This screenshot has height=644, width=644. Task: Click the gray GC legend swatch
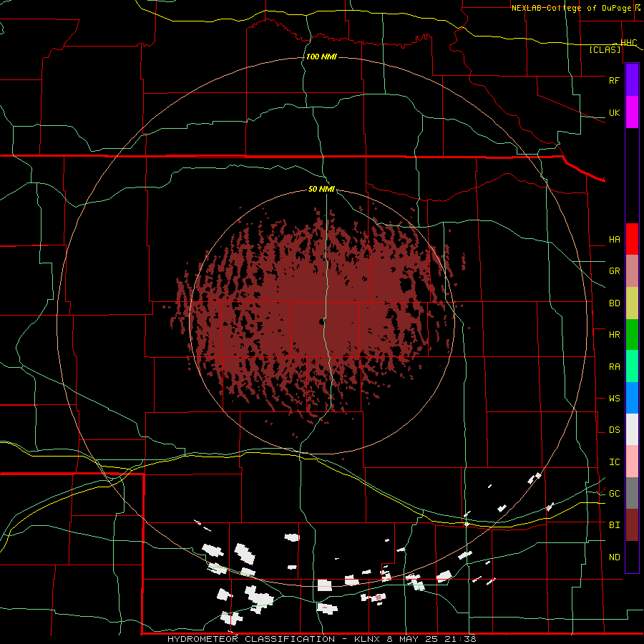[x=632, y=493]
